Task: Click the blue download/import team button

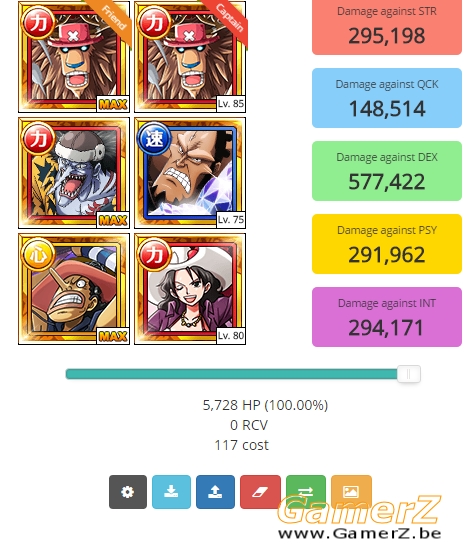Action: [x=171, y=492]
